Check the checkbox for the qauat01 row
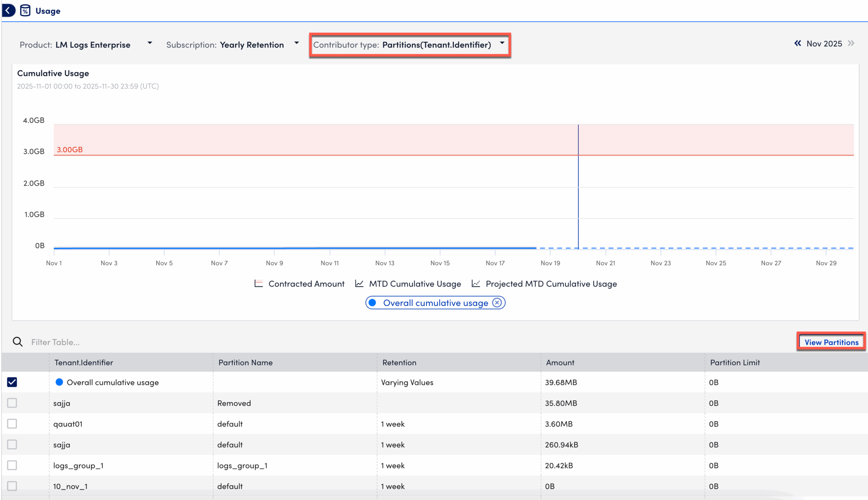This screenshot has height=500, width=868. point(12,423)
